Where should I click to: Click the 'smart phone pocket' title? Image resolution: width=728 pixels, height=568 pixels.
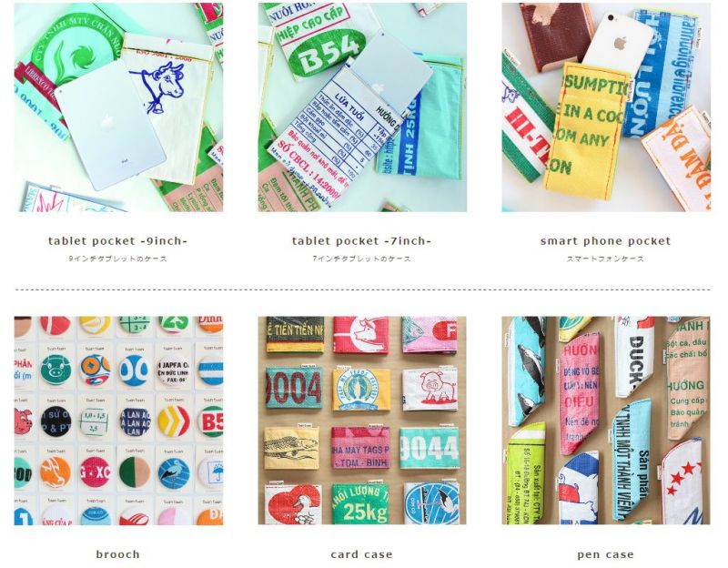coord(605,241)
